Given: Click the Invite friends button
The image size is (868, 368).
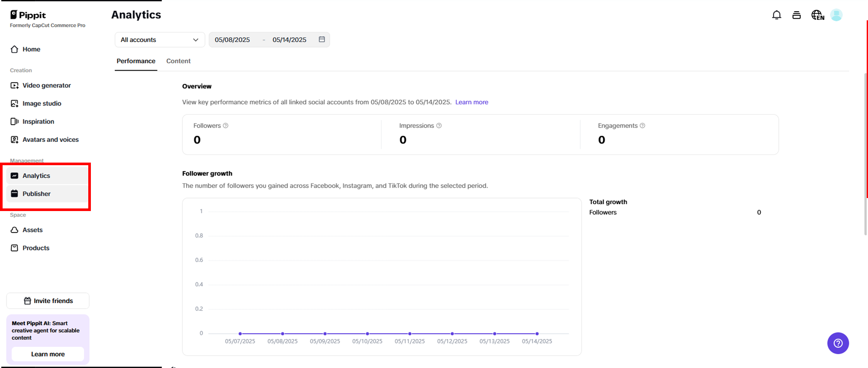Looking at the screenshot, I should (48, 301).
